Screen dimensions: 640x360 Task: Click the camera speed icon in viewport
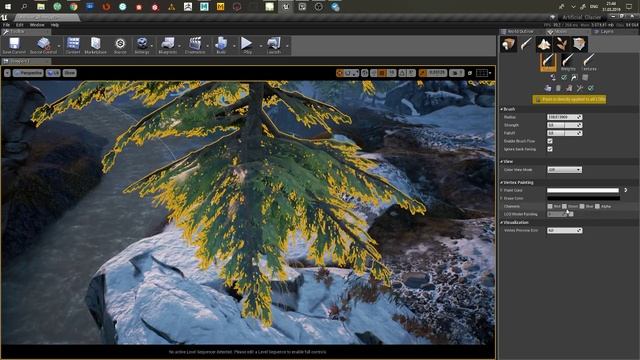tap(456, 73)
